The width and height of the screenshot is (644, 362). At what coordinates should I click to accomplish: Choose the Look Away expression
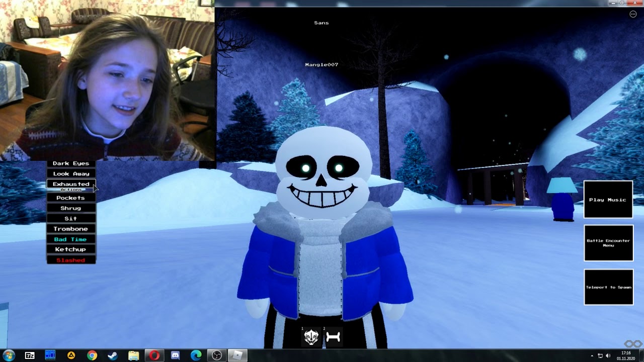click(x=71, y=174)
